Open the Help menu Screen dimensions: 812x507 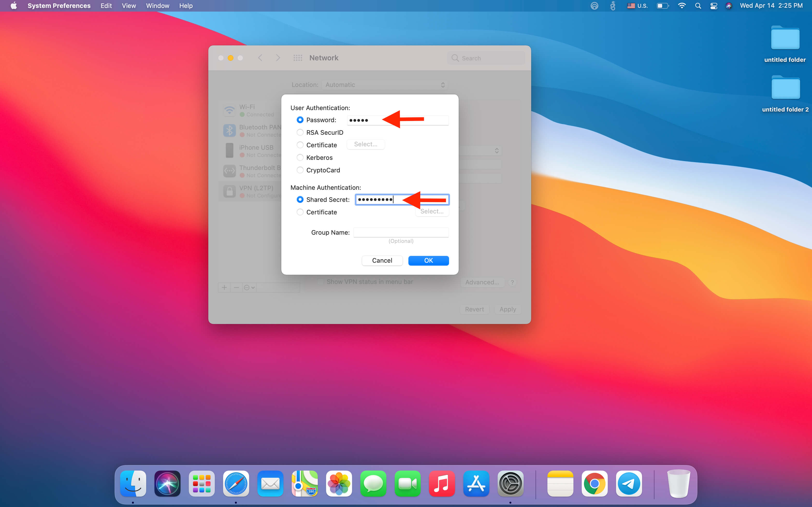tap(186, 6)
